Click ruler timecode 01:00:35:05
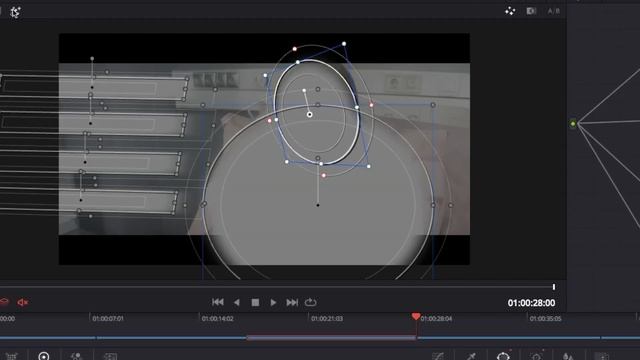This screenshot has width=640, height=360. (545, 318)
